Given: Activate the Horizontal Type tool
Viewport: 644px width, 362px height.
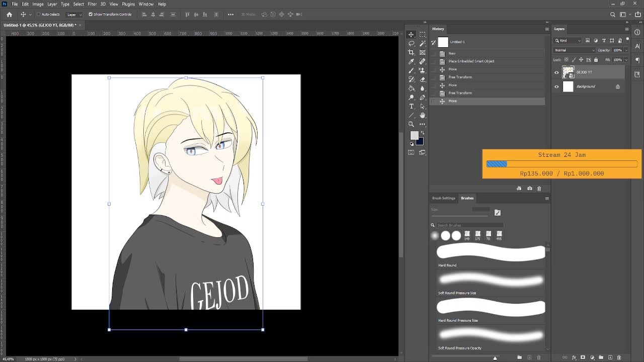Looking at the screenshot, I should [411, 107].
